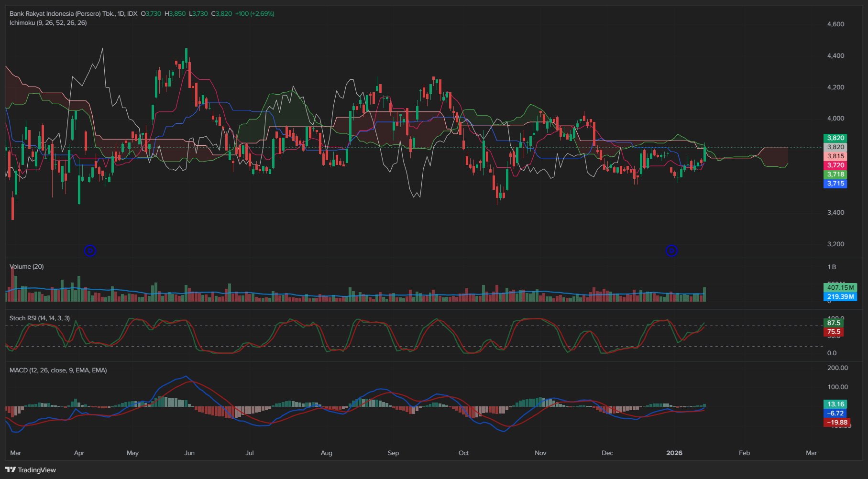
Task: Click the dividend marker near 2026
Action: click(671, 250)
